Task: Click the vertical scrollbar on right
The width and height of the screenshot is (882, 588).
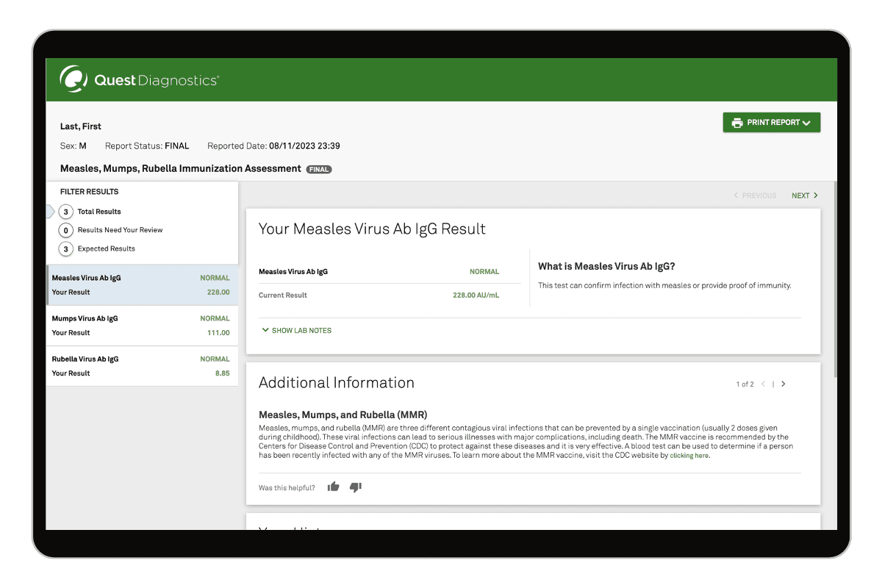Action: 833,279
